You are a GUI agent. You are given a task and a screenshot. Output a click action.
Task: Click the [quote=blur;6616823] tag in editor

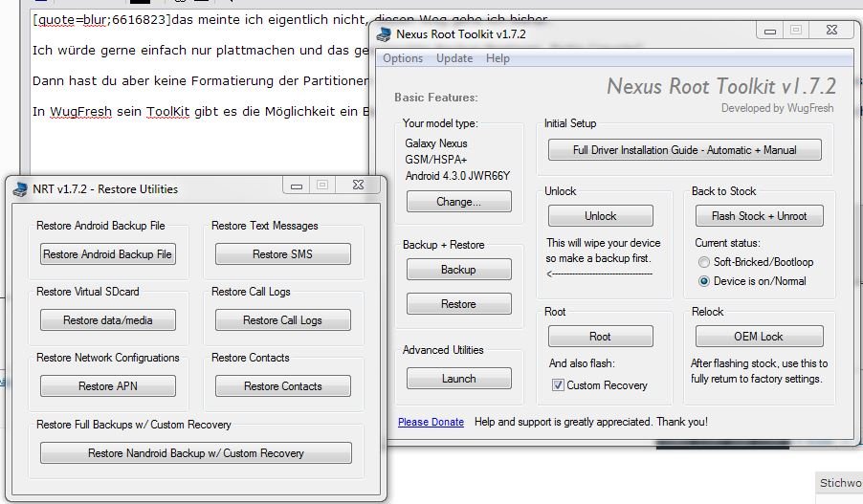(x=101, y=20)
